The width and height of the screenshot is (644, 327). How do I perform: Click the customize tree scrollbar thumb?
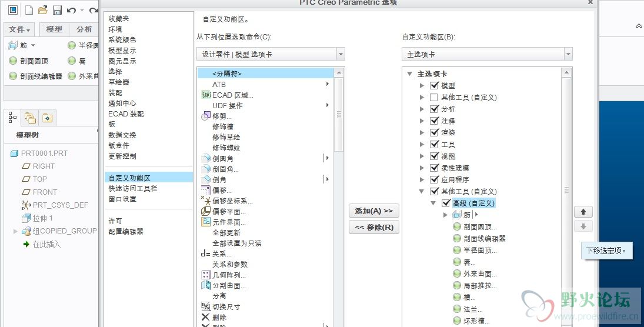[567, 190]
